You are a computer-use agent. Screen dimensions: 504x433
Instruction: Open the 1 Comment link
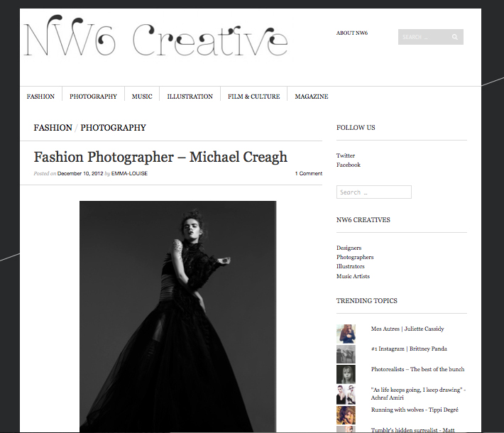click(309, 173)
